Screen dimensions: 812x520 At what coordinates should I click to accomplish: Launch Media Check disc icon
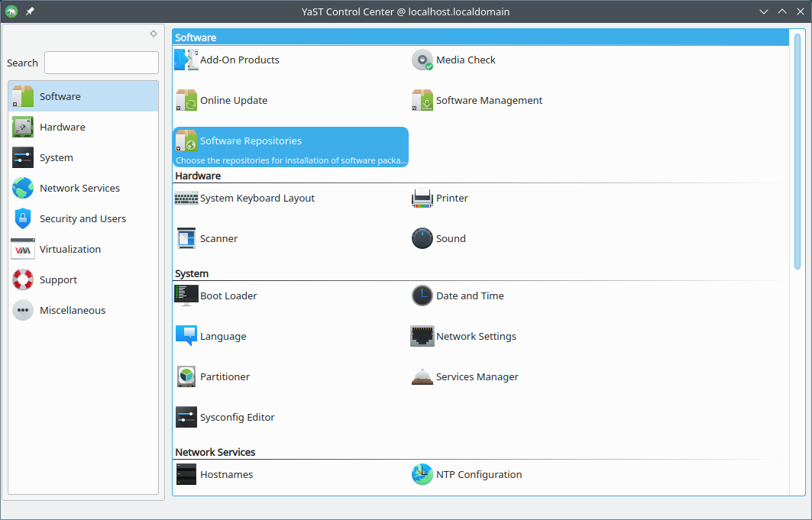[x=422, y=60]
